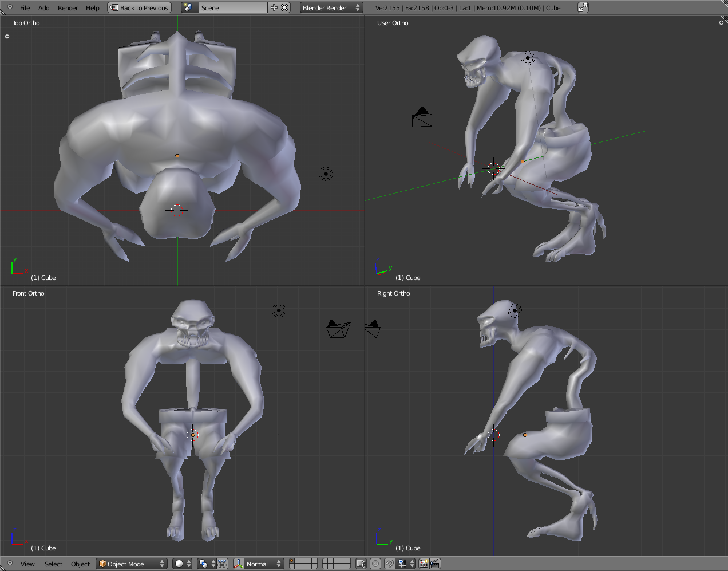Enable snapping with the magnet icon
The height and width of the screenshot is (571, 728).
point(390,564)
